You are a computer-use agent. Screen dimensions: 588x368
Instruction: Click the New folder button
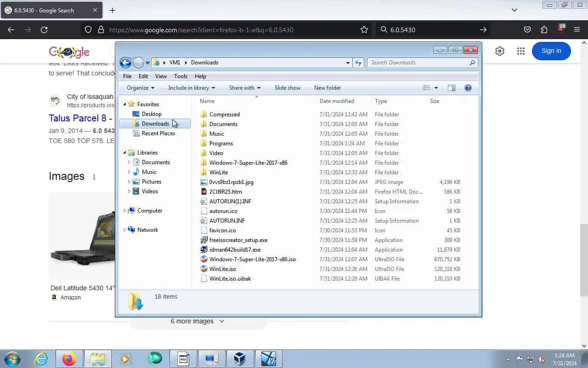click(328, 88)
